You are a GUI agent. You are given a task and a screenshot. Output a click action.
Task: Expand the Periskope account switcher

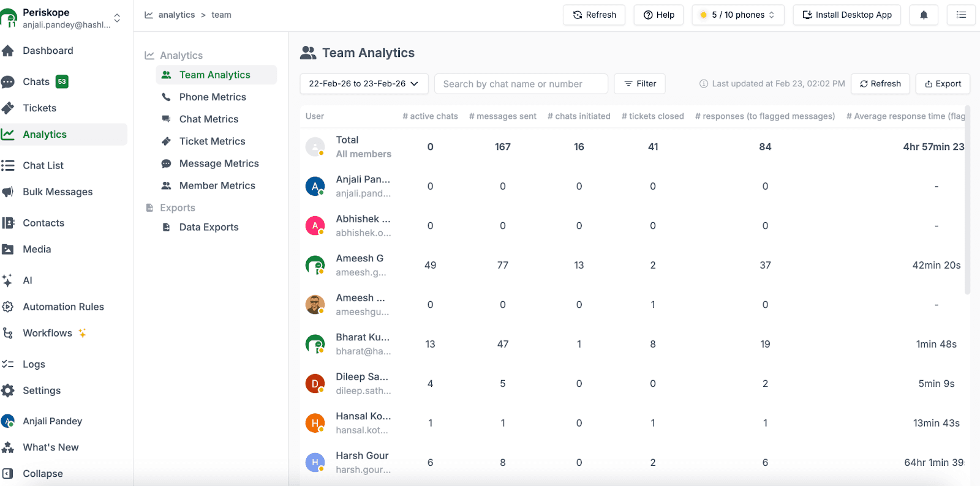coord(117,18)
